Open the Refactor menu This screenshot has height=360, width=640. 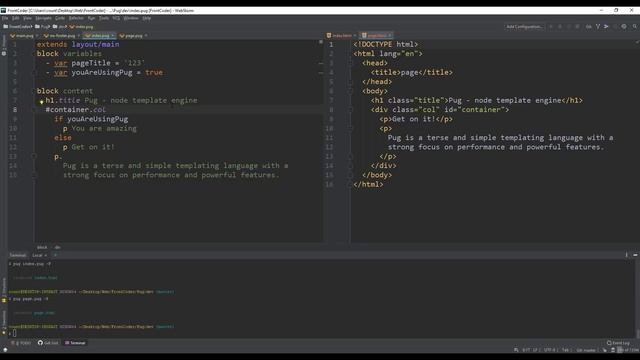[x=76, y=18]
